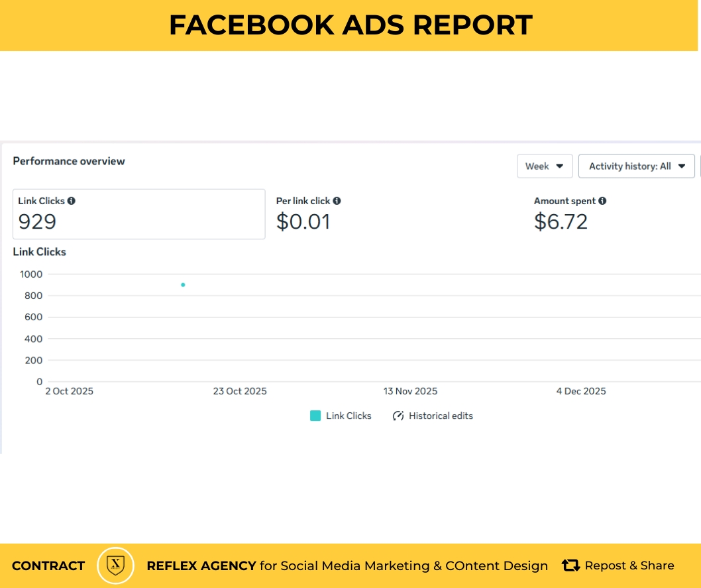The width and height of the screenshot is (701, 588).
Task: Click the Reflex Agency shield logo
Action: (x=116, y=565)
